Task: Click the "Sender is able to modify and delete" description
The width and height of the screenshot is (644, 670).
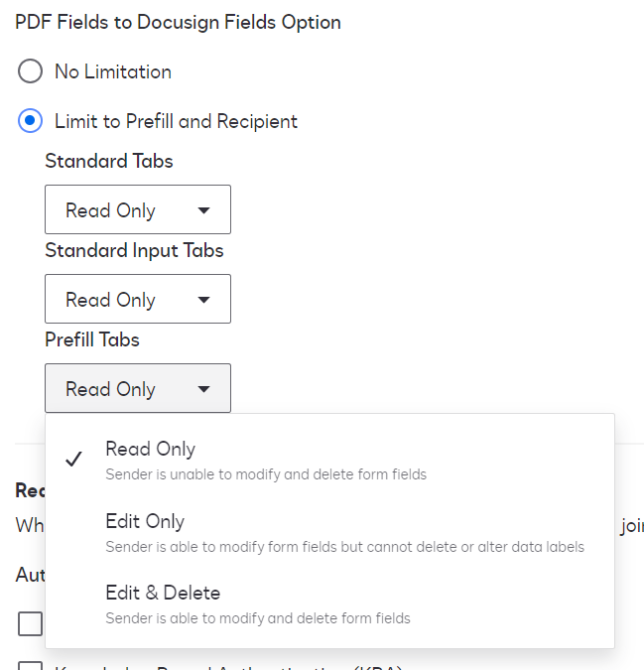Action: 258,618
